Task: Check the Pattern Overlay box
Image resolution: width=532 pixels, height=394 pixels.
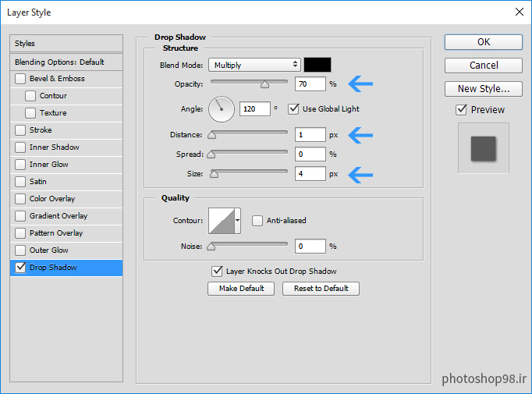Action: (x=20, y=233)
